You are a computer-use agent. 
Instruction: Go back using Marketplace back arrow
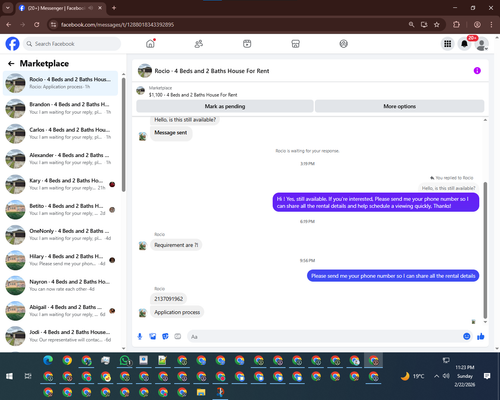tap(11, 63)
